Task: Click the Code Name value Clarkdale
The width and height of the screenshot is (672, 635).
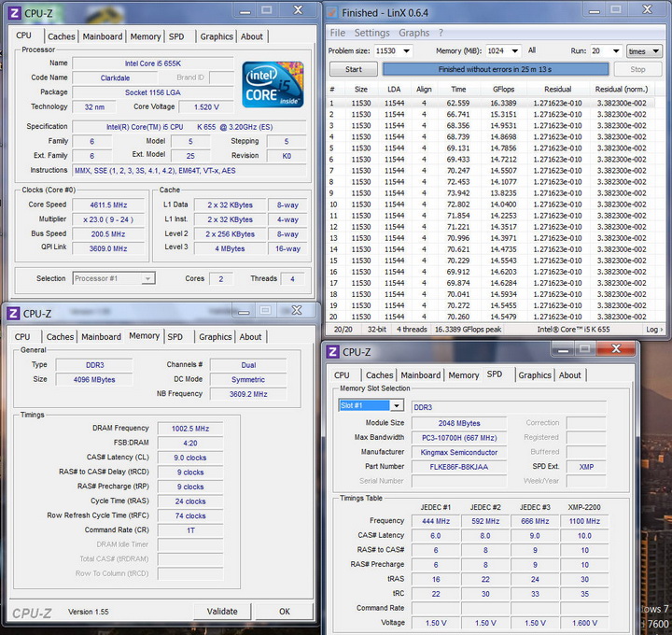Action: tap(115, 78)
